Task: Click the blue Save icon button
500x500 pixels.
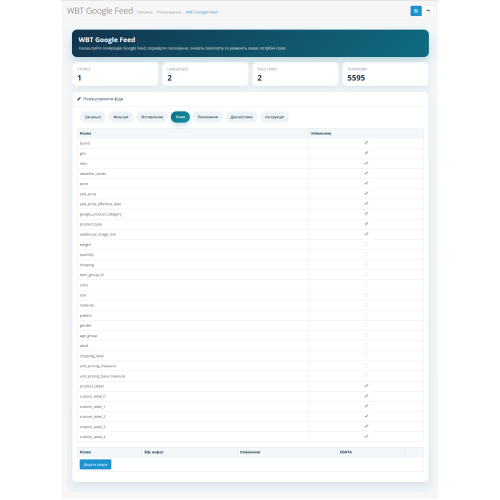Action: [x=416, y=11]
